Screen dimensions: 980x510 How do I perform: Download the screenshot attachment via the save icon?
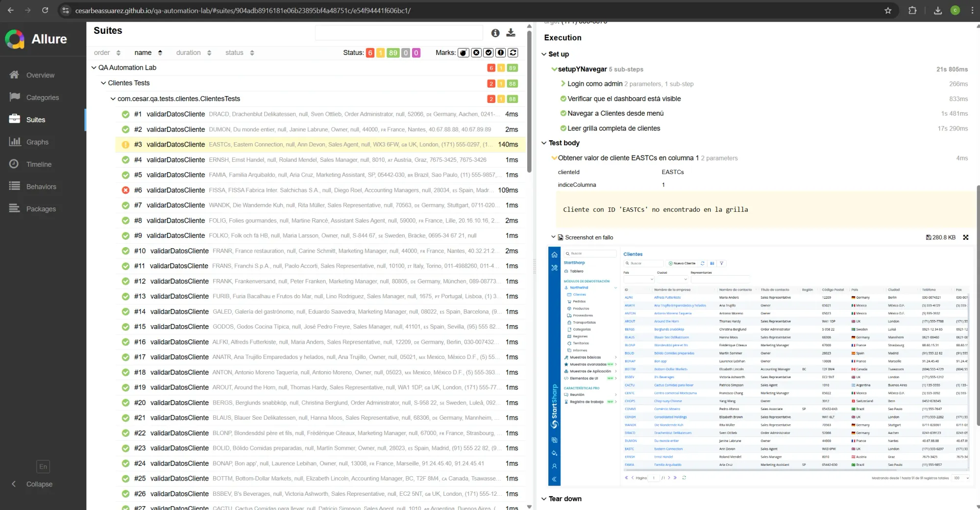point(929,237)
